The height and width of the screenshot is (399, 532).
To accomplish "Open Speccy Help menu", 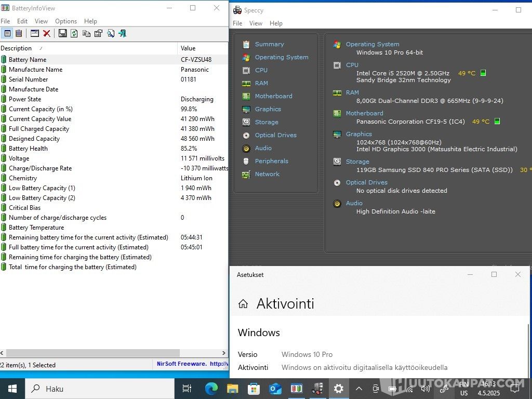I will pos(276,23).
